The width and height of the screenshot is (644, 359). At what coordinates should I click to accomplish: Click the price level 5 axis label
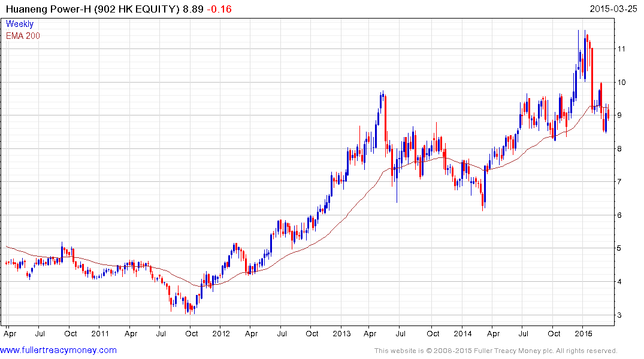[619, 248]
